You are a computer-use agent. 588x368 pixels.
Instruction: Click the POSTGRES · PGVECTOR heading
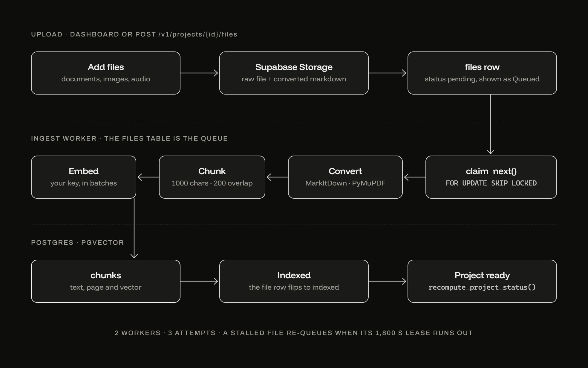(77, 243)
